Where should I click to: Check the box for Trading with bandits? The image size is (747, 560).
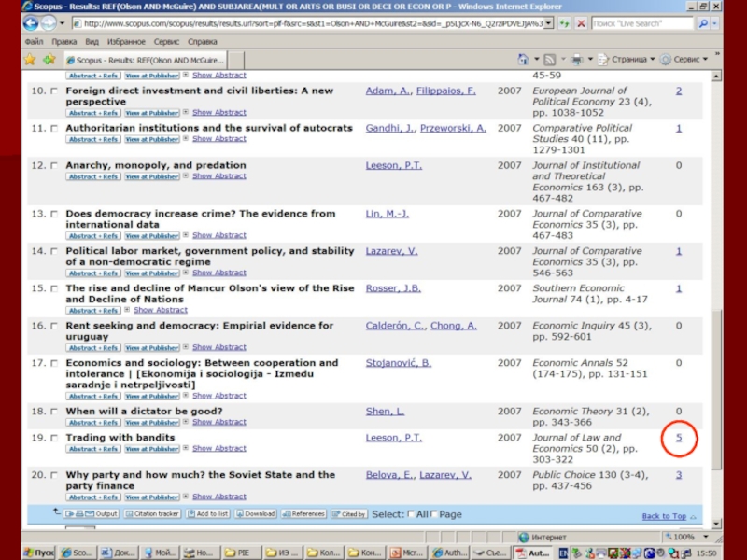[x=54, y=438]
